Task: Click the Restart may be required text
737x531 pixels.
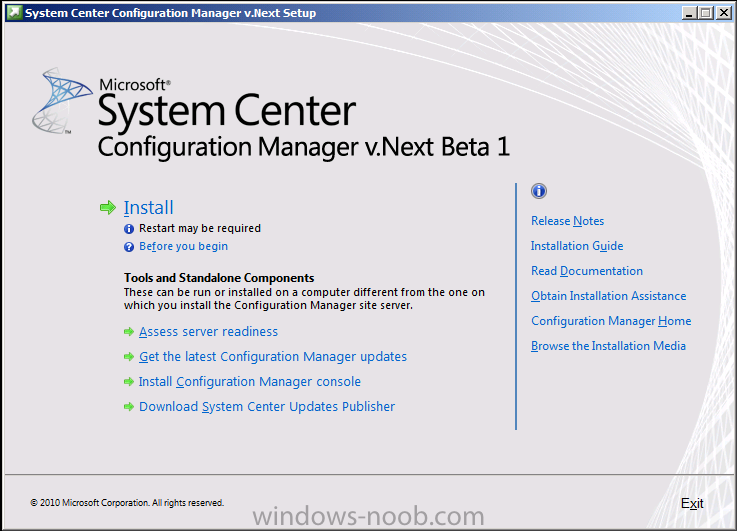Action: (200, 228)
